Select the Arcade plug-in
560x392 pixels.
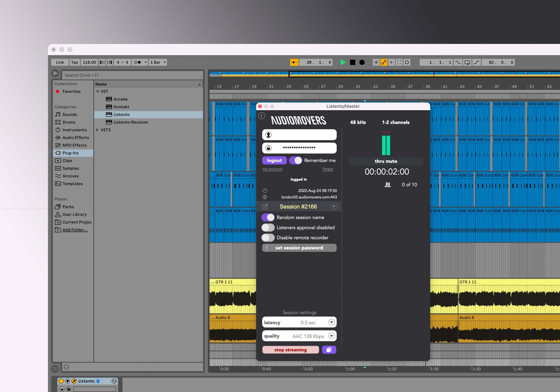[121, 99]
